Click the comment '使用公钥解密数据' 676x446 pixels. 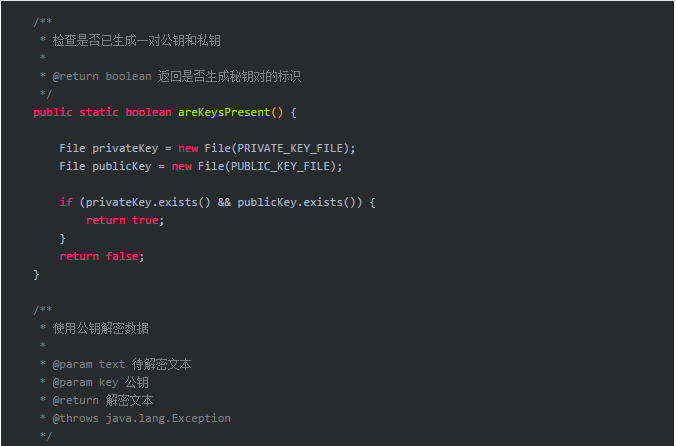pyautogui.click(x=100, y=329)
